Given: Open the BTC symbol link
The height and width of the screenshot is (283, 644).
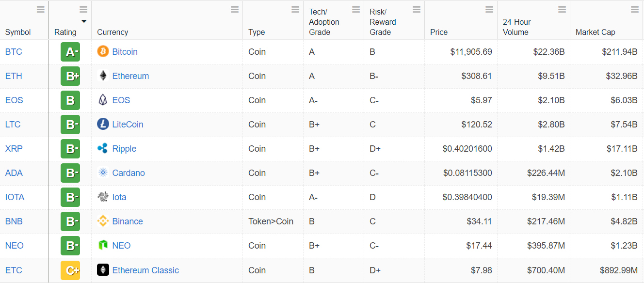Looking at the screenshot, I should click(x=14, y=52).
